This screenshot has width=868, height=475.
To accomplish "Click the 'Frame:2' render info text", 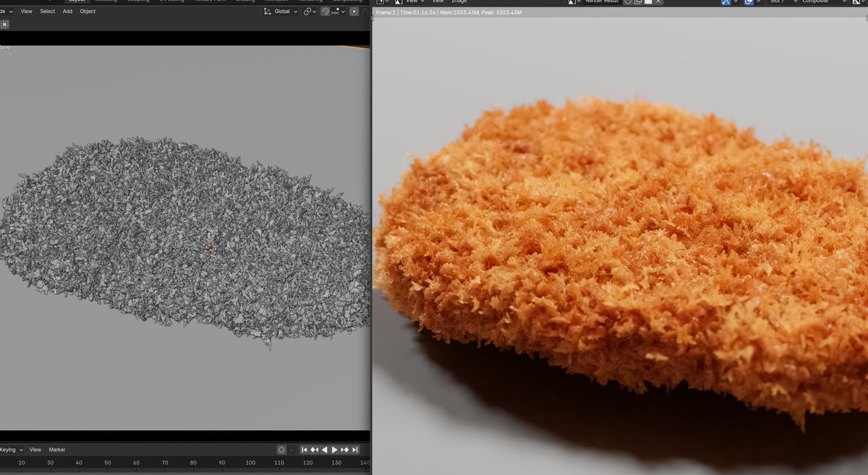I will click(x=386, y=13).
